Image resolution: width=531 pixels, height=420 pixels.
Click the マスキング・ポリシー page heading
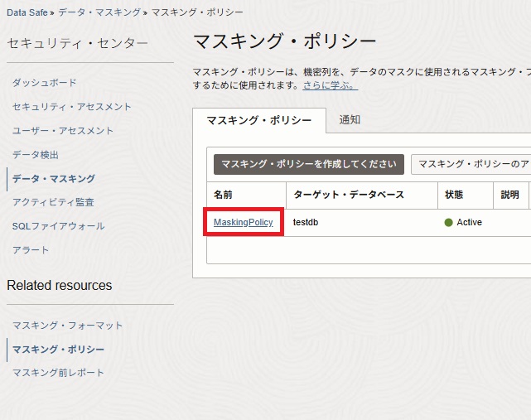284,41
